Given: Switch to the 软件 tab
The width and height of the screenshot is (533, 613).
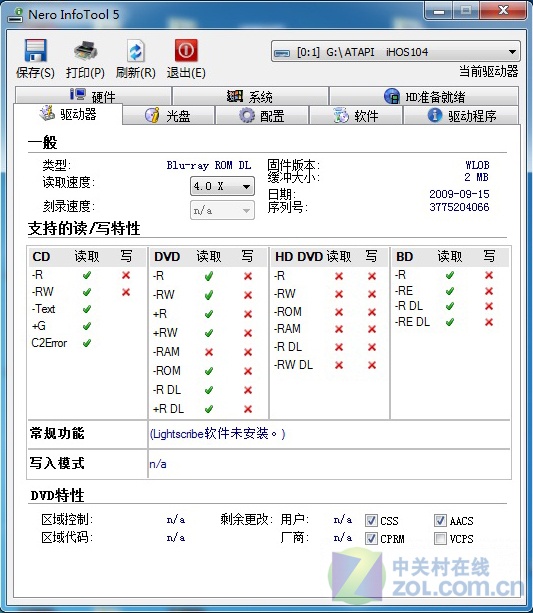Looking at the screenshot, I should pos(356,115).
